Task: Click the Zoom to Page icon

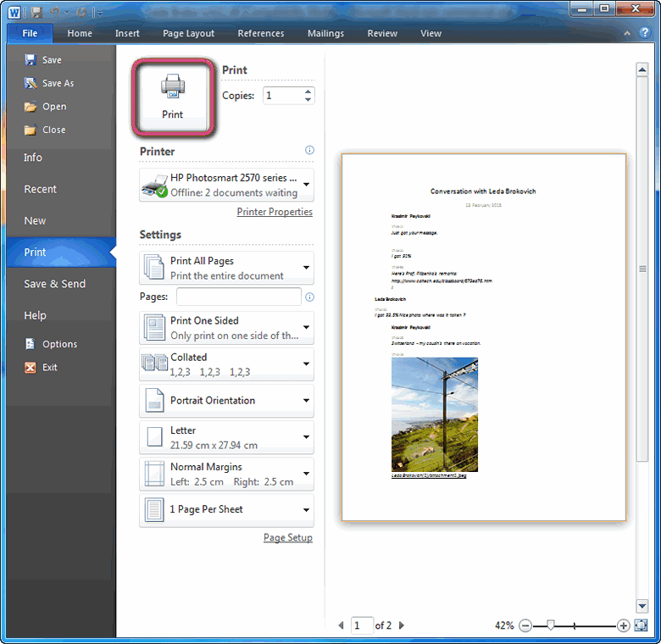Action: pyautogui.click(x=641, y=625)
